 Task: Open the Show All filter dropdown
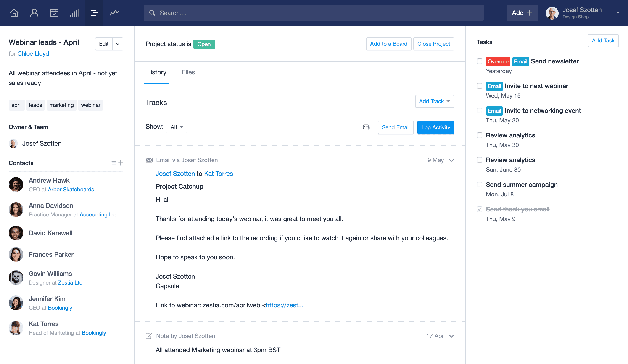pos(177,127)
